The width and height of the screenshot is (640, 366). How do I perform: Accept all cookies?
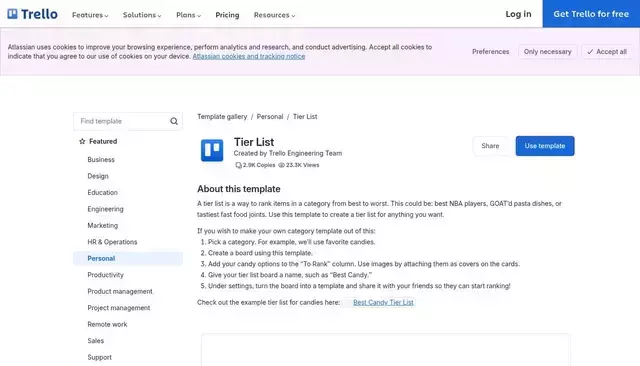[x=607, y=52]
